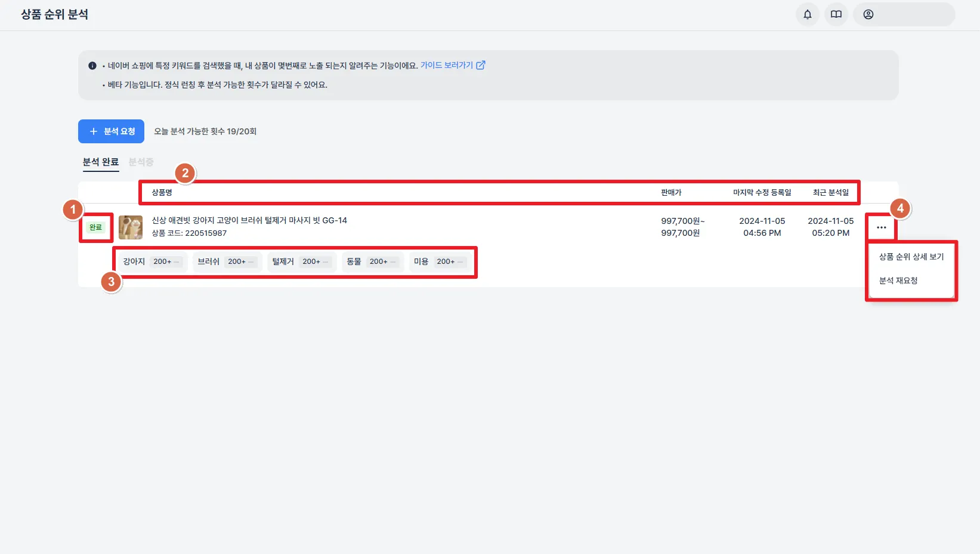
Task: Select 상품 순위 상세 보기 menu item
Action: point(911,257)
